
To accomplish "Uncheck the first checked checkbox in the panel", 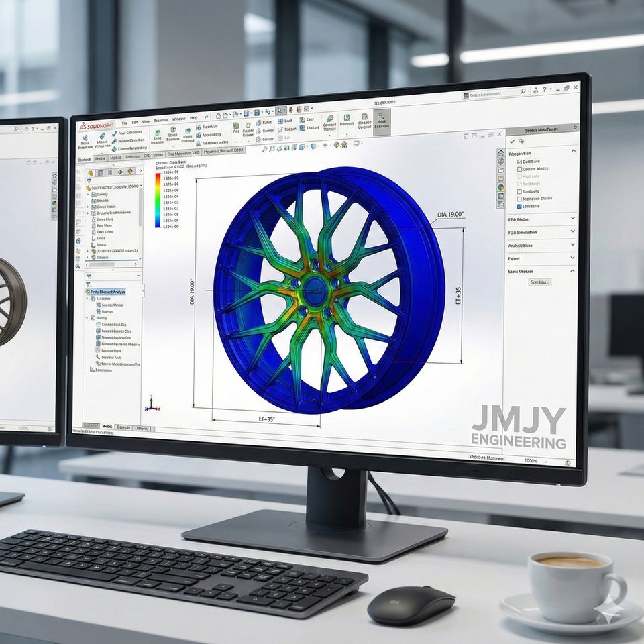I will 519,162.
